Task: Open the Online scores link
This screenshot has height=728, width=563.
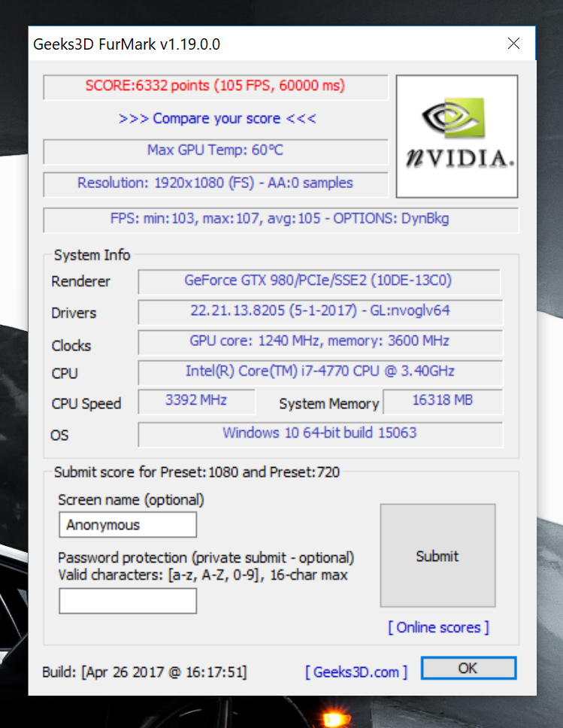Action: click(438, 627)
